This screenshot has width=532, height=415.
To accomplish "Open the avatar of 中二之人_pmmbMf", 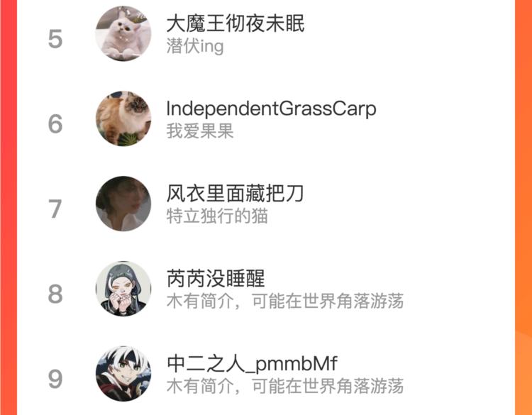I will point(123,374).
